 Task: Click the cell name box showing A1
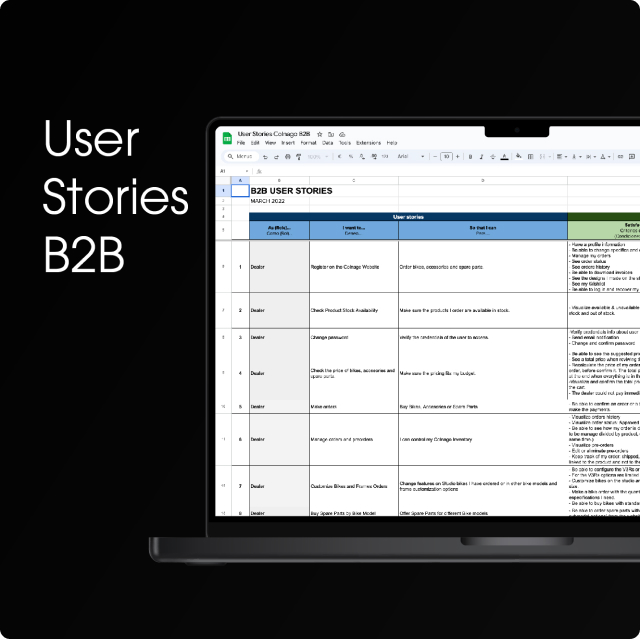222,170
